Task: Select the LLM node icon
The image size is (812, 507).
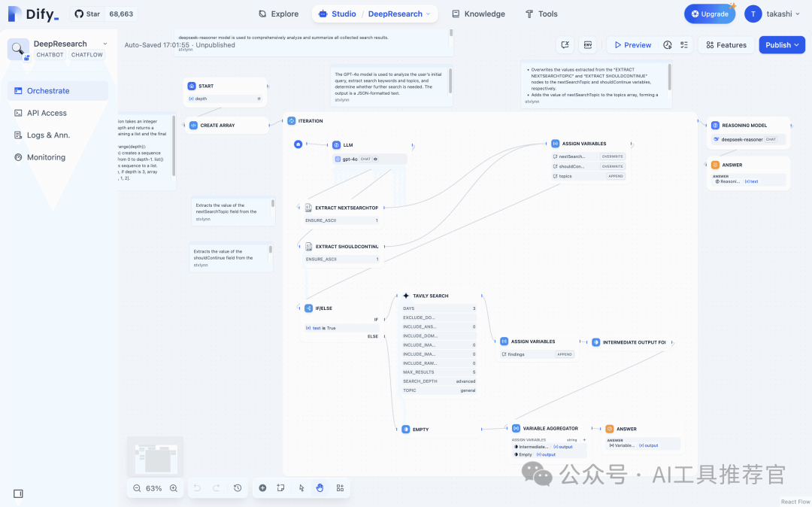Action: [x=337, y=145]
